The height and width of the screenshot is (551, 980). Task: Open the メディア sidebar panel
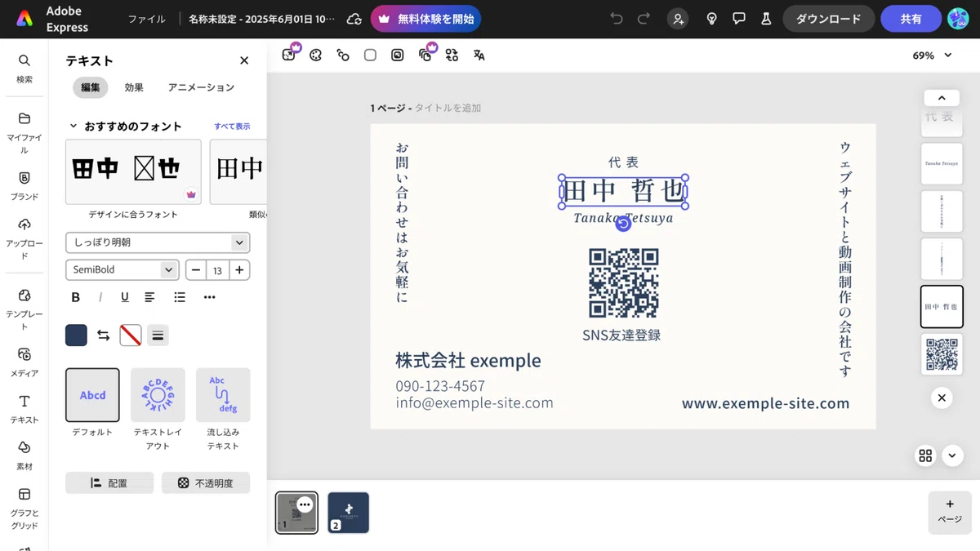tap(24, 362)
